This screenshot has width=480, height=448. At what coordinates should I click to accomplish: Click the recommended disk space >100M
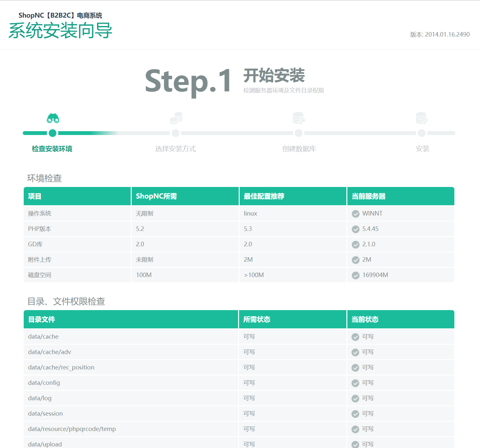point(254,275)
